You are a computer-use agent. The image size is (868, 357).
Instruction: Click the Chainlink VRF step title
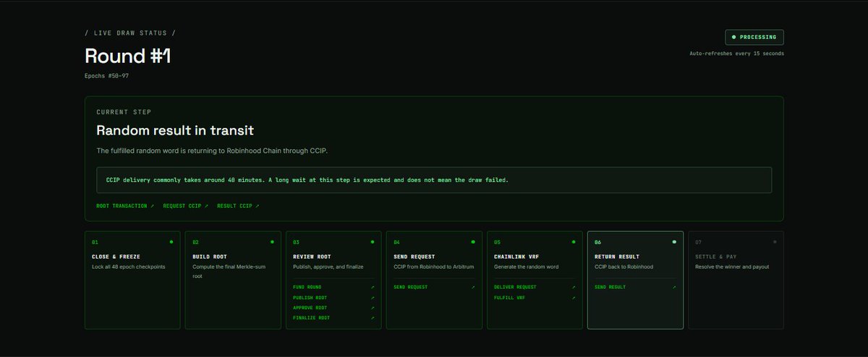(x=516, y=256)
